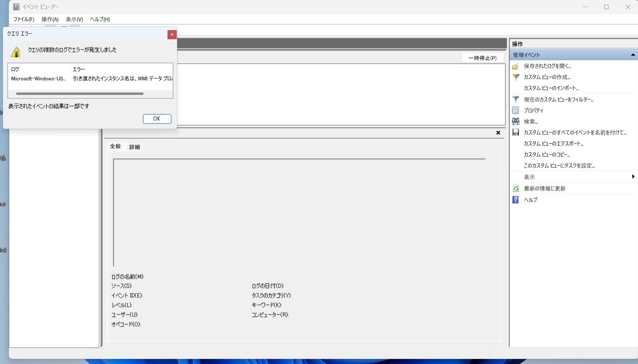This screenshot has height=364, width=638.
Task: Pause updates with 一時停止 button
Action: 482,58
